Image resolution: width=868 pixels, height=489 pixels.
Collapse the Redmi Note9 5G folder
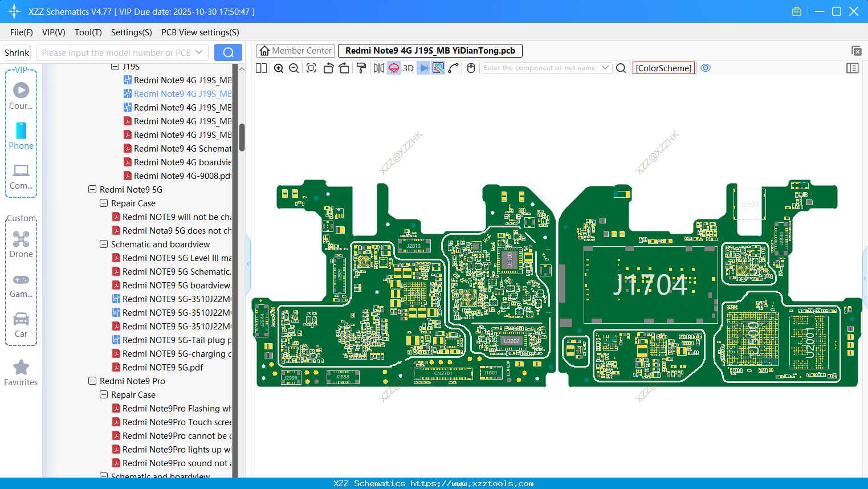(x=92, y=190)
